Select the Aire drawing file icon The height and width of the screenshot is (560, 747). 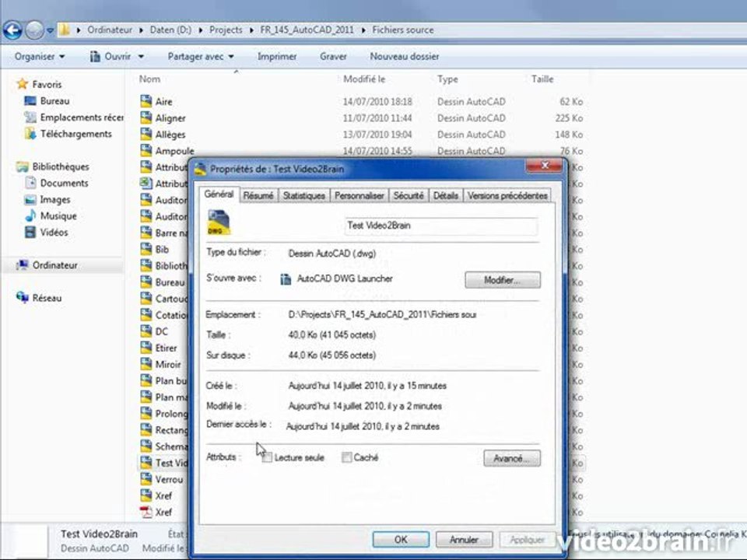tap(146, 101)
